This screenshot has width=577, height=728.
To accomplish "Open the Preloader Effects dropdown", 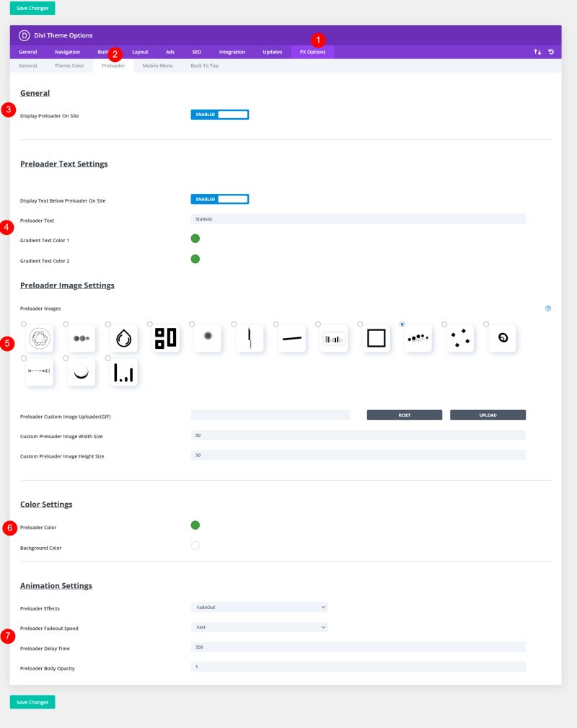I will tap(260, 607).
